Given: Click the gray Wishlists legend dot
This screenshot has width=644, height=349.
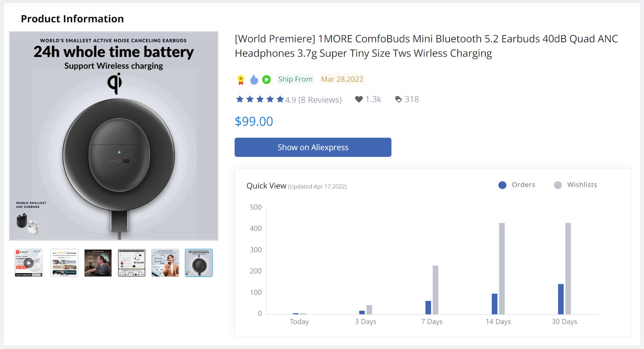Looking at the screenshot, I should tap(557, 185).
